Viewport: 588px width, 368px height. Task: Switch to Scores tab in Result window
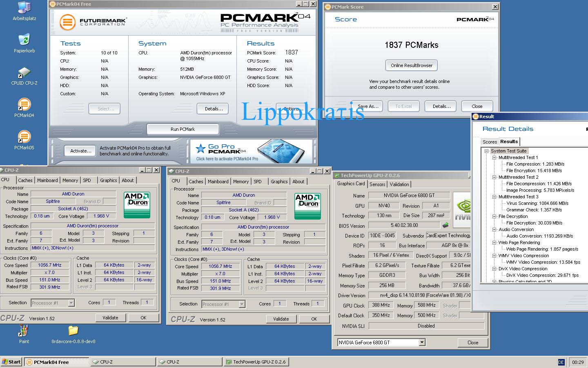coord(490,142)
